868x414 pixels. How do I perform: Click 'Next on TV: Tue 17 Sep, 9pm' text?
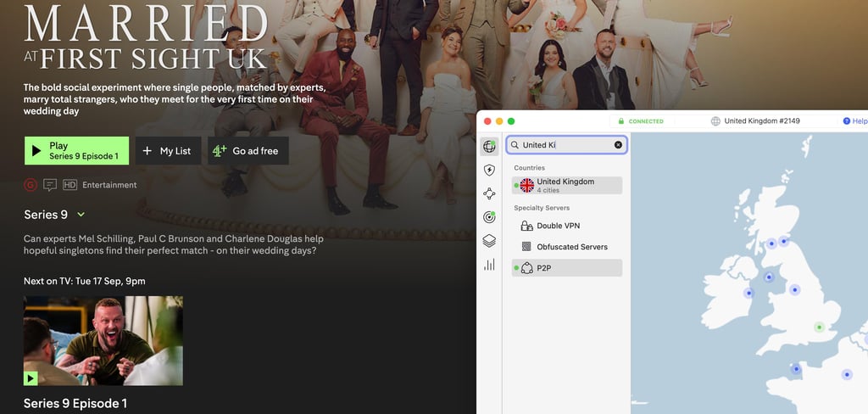point(85,281)
